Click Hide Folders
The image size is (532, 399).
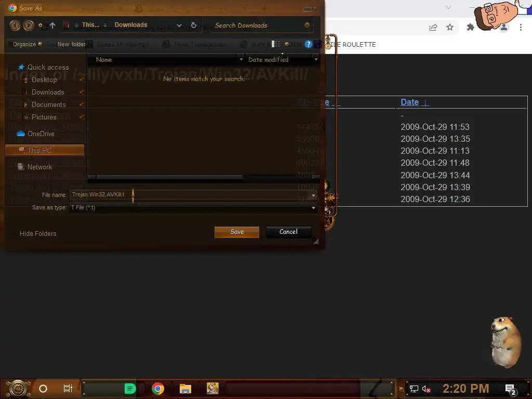pyautogui.click(x=37, y=234)
